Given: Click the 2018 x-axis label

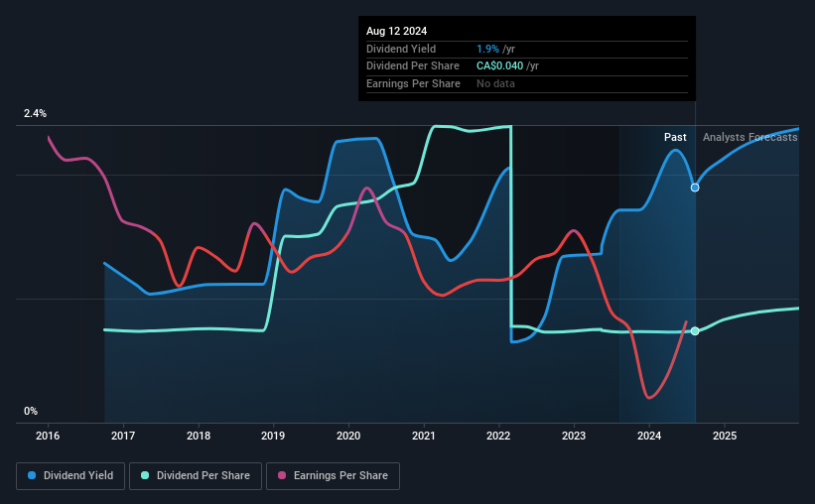Looking at the screenshot, I should (x=199, y=436).
